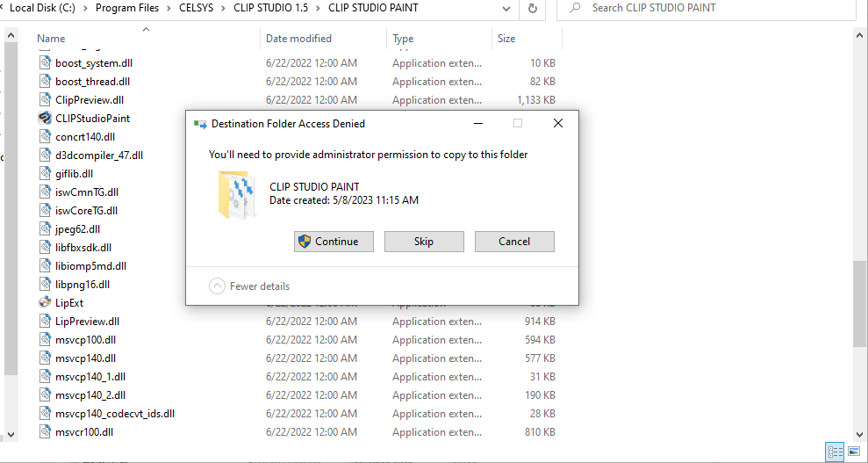
Task: Click the 914 KB size cell
Action: (x=540, y=322)
